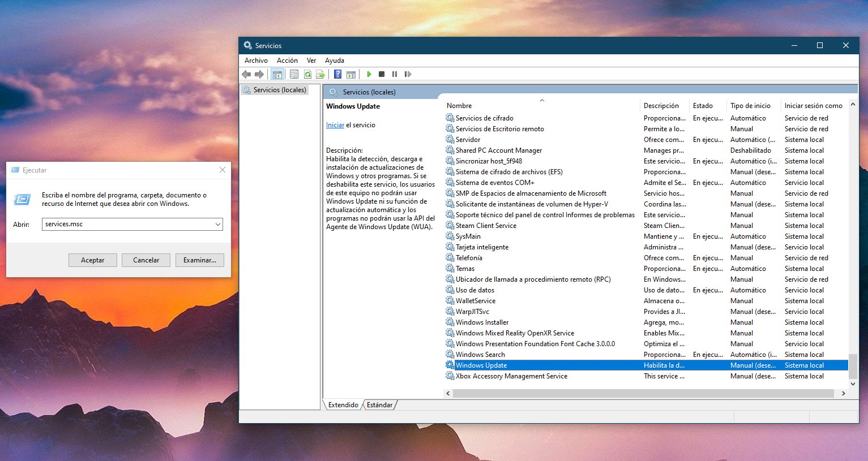Click the Refresh toolbar icon
868x461 pixels.
click(307, 74)
